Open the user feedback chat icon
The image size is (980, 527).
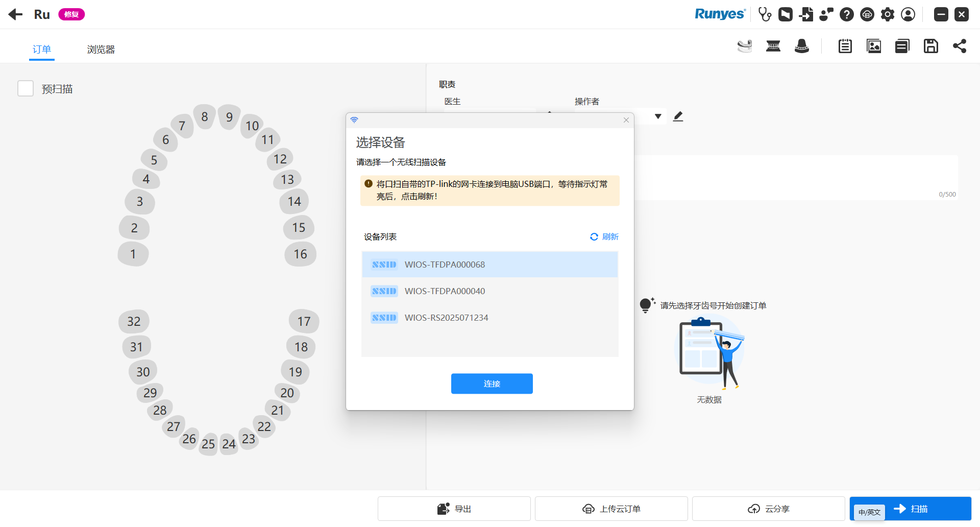[826, 14]
